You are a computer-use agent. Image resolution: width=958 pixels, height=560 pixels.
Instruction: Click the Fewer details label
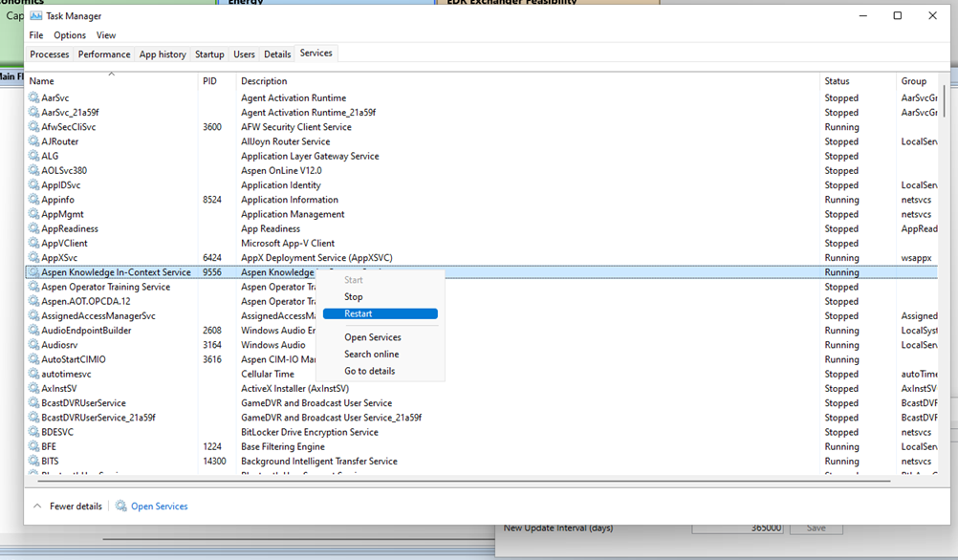[76, 506]
